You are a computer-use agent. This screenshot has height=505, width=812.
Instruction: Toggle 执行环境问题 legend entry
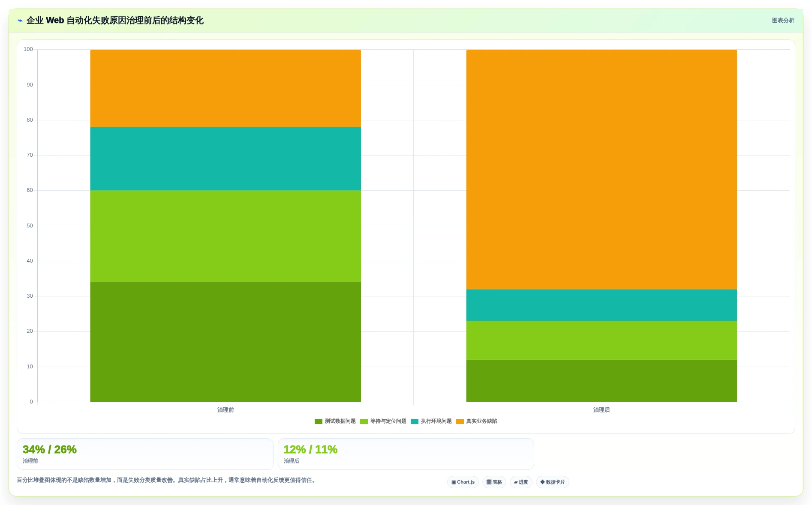[x=431, y=421]
